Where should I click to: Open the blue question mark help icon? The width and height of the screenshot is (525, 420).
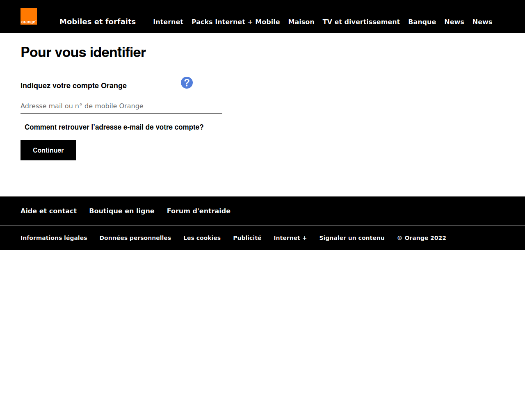[x=187, y=83]
